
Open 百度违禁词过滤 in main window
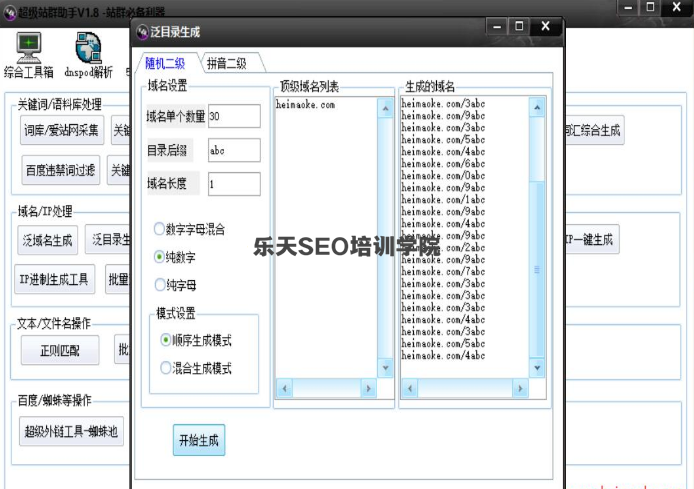[x=61, y=170]
